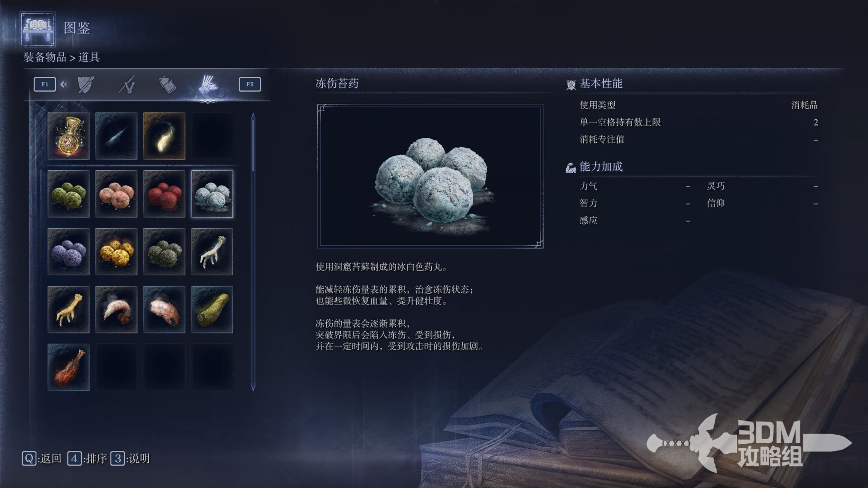Select the golden flask item icon

point(68,136)
